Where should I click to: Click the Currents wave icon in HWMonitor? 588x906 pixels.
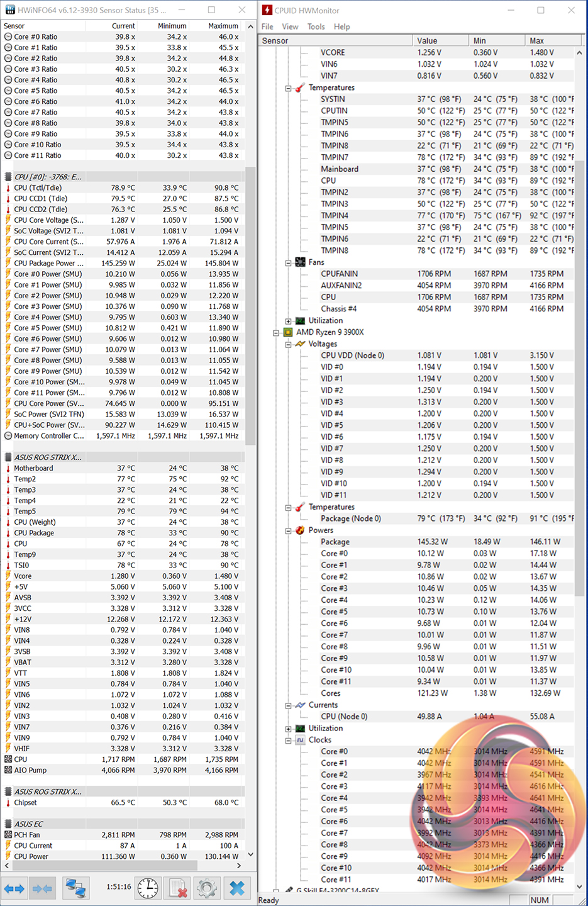301,705
